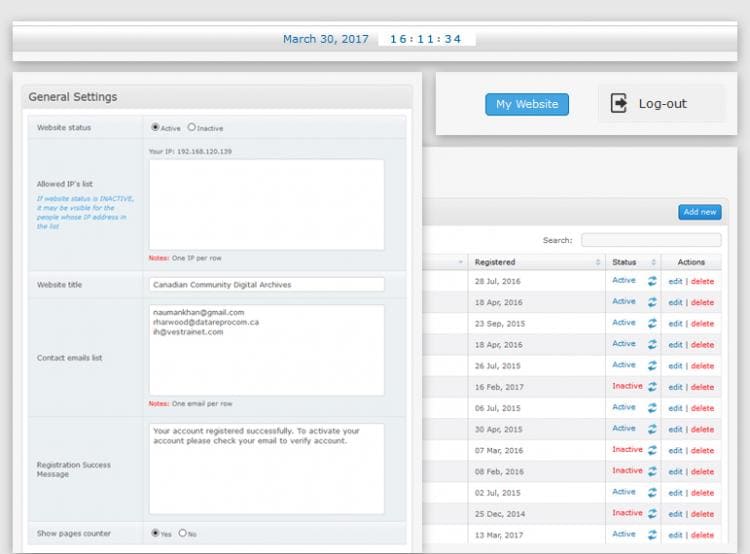The image size is (750, 554).
Task: Focus the Search input field
Action: click(650, 240)
